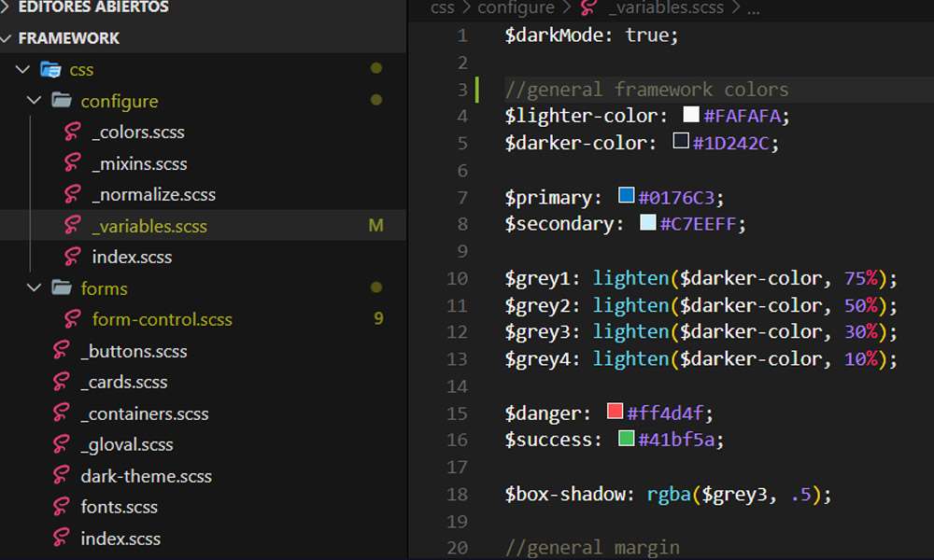Collapse the css folder chevron
This screenshot has width=934, height=560.
(23, 69)
